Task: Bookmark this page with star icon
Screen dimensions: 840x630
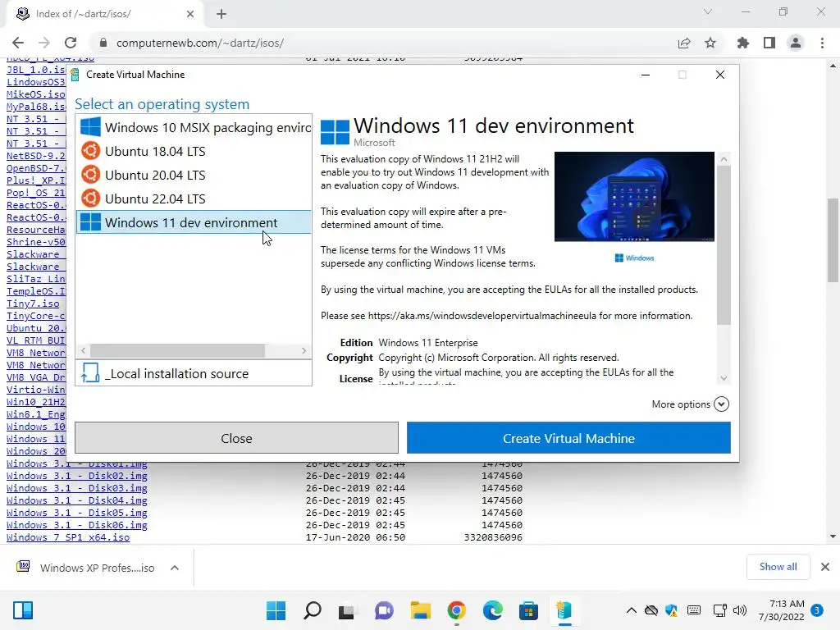Action: pos(710,43)
